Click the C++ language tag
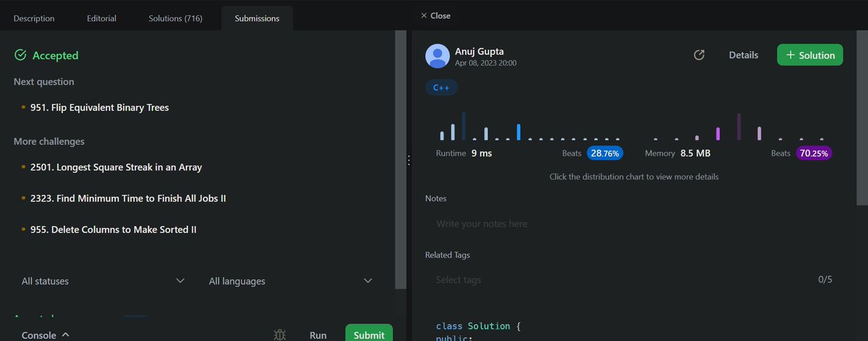 [441, 88]
